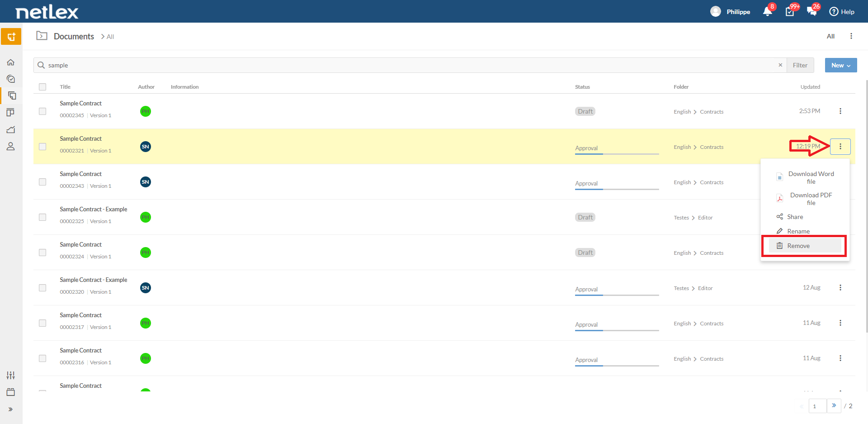Click Contracts folder link in 00002345 row
This screenshot has height=424, width=868.
(712, 112)
